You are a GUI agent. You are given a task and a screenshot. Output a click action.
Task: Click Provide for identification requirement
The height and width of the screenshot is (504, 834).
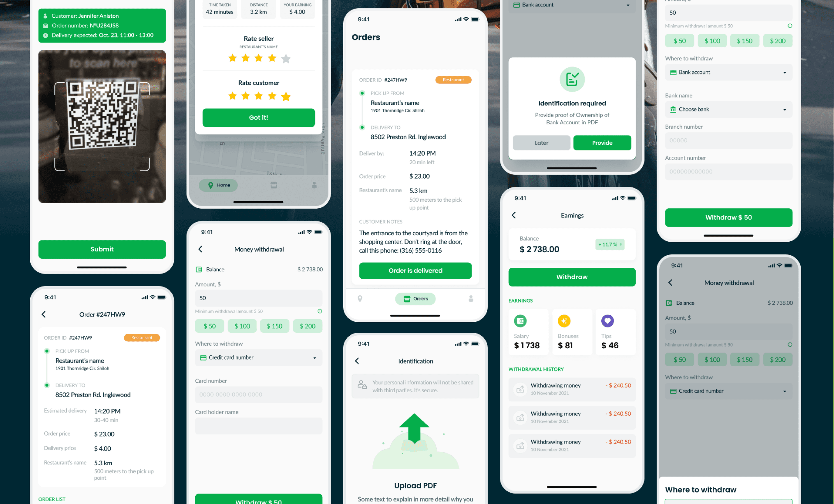(602, 143)
